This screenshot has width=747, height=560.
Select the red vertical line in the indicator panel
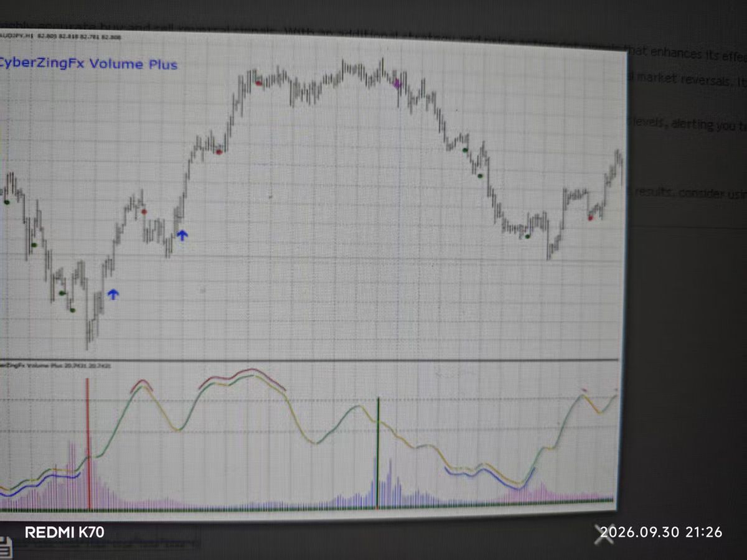88,444
